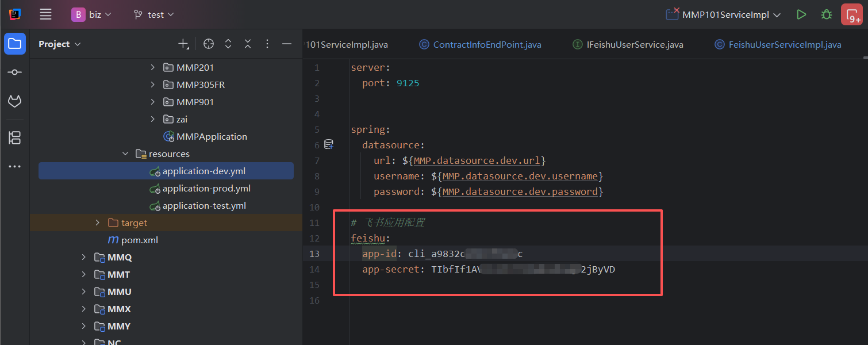Hide the Project panel with minus icon
This screenshot has width=868, height=345.
pyautogui.click(x=287, y=44)
